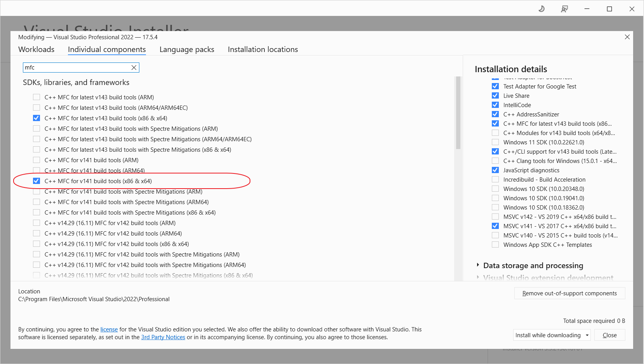Check Windows 10 SDK (10.0.19041.0)

[495, 198]
